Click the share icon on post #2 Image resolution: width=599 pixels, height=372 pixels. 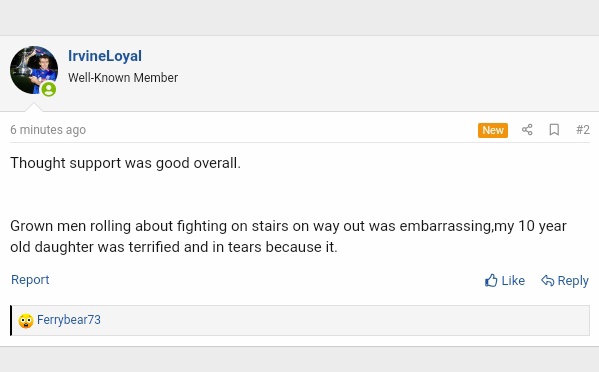[527, 130]
